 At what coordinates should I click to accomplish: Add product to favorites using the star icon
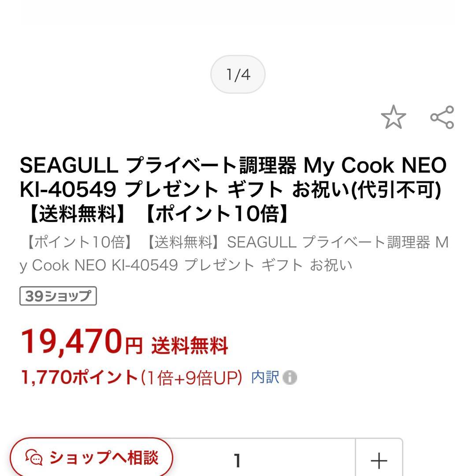(394, 116)
